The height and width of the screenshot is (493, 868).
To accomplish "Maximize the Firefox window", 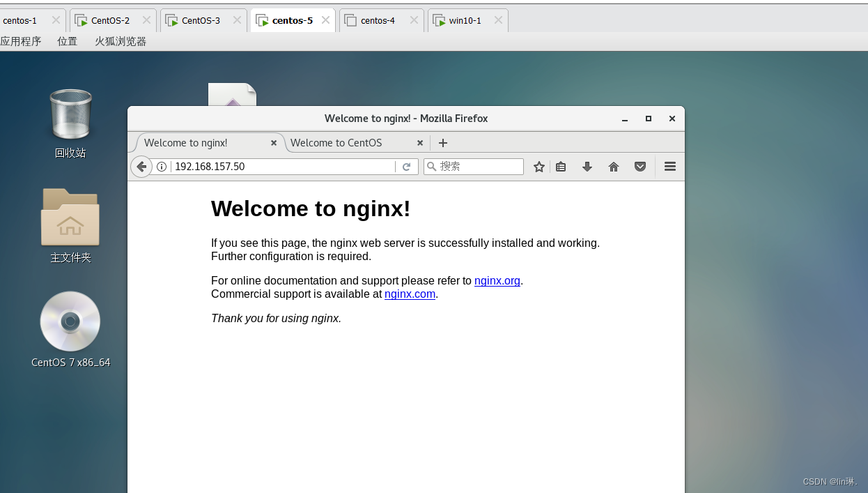I will click(649, 119).
